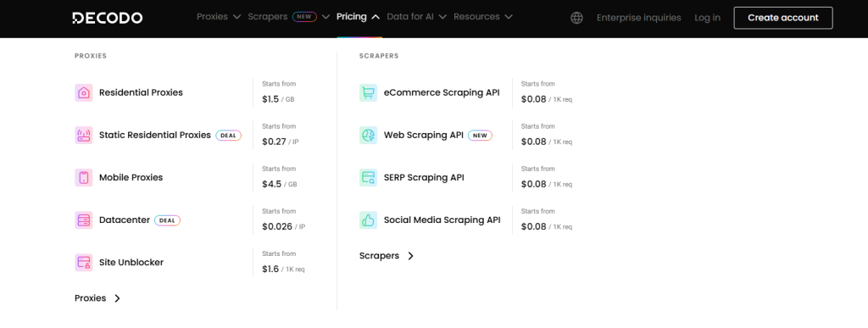Expand the Resources nav menu
Viewport: 868px width, 328px height.
click(x=483, y=17)
